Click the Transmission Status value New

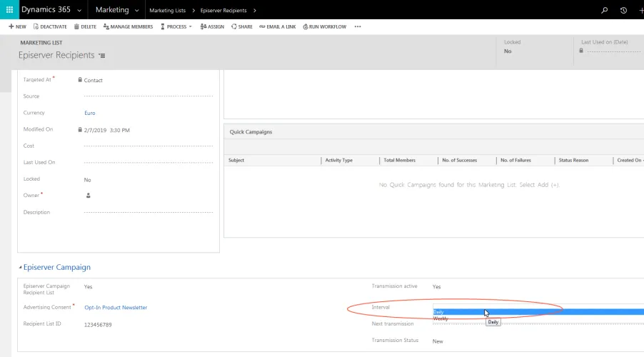coord(438,341)
